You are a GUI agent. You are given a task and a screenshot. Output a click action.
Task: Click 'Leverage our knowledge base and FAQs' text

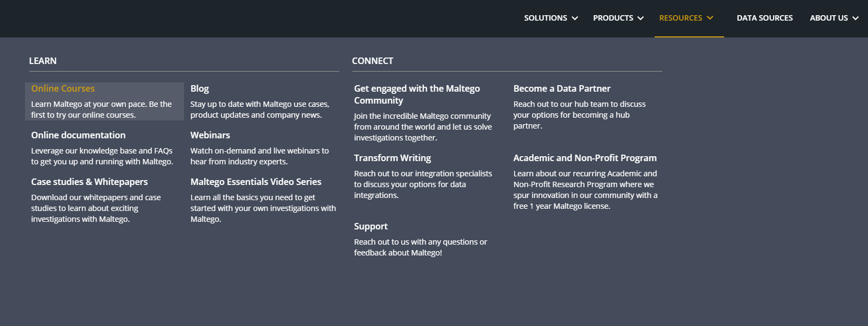coord(102,156)
